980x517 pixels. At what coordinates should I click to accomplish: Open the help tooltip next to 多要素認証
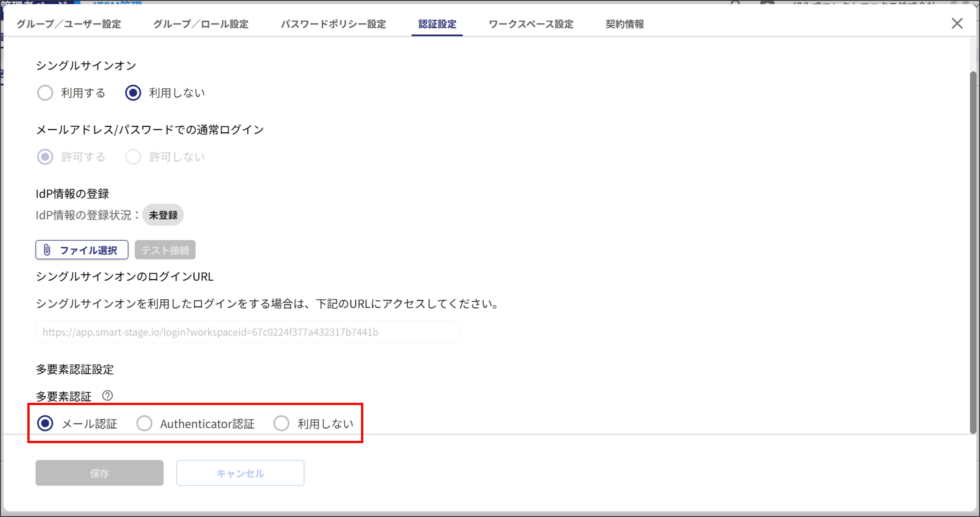(108, 396)
